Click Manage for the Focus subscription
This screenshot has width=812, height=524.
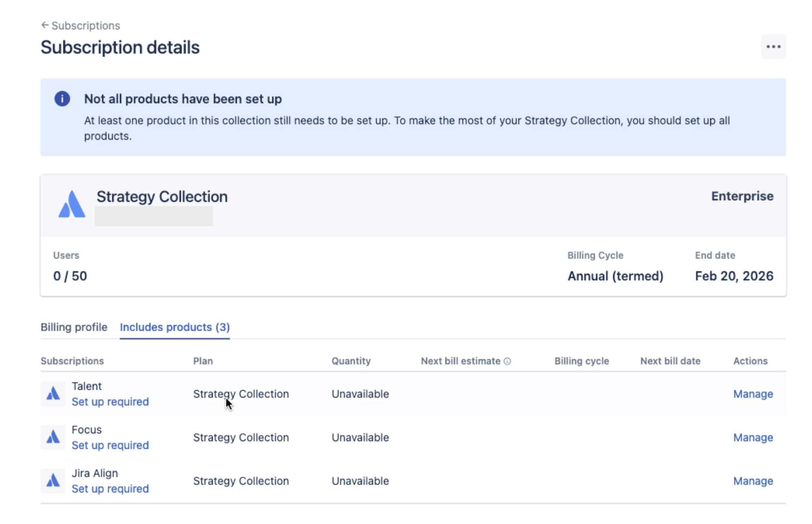[753, 437]
